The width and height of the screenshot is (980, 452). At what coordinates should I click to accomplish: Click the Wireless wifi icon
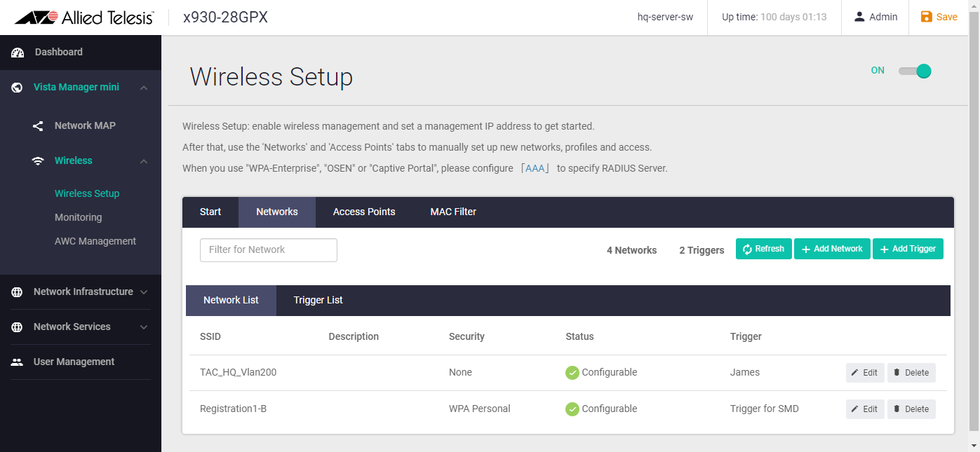click(39, 161)
